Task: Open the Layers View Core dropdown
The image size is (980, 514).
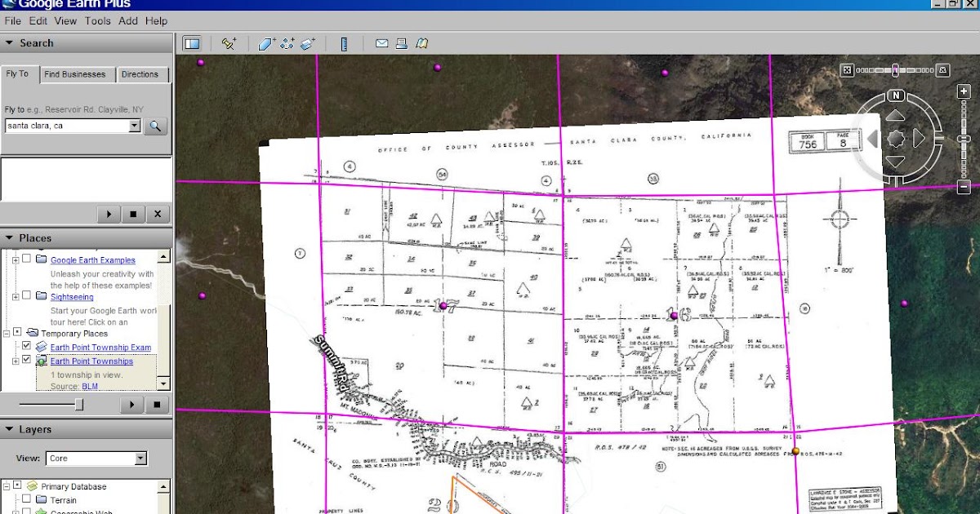Action: [x=140, y=459]
